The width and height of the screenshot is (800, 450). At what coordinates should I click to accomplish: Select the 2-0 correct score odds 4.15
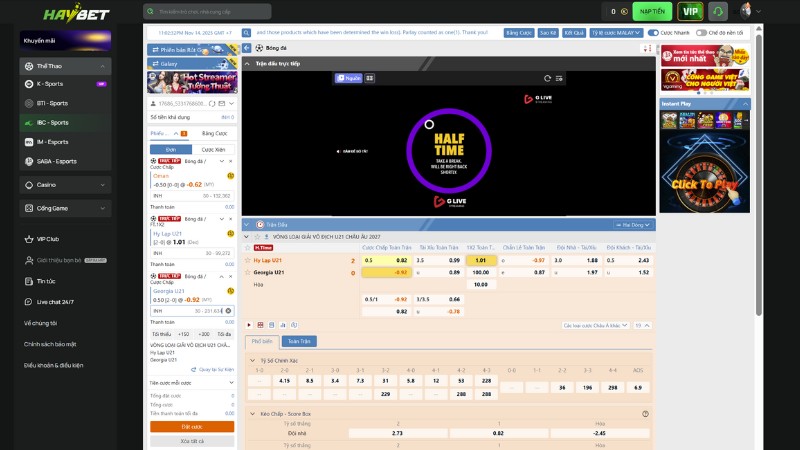(285, 381)
